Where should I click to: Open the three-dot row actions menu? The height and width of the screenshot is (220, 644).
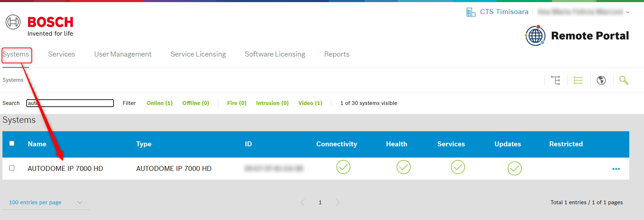616,169
